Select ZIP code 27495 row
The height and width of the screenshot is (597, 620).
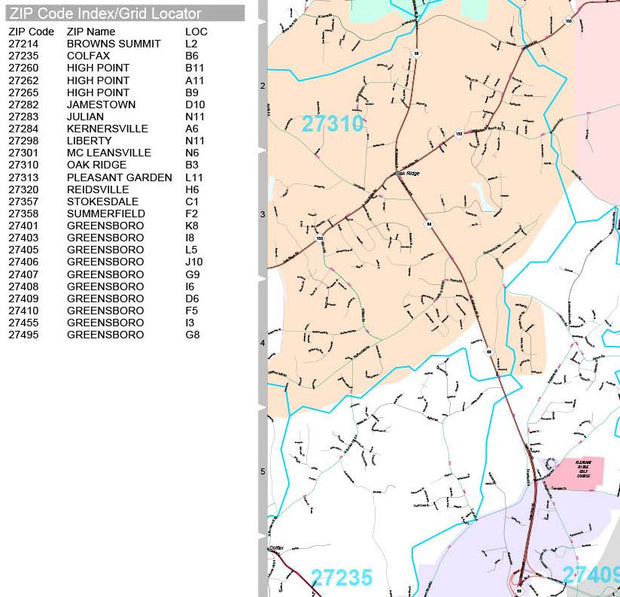(x=104, y=334)
